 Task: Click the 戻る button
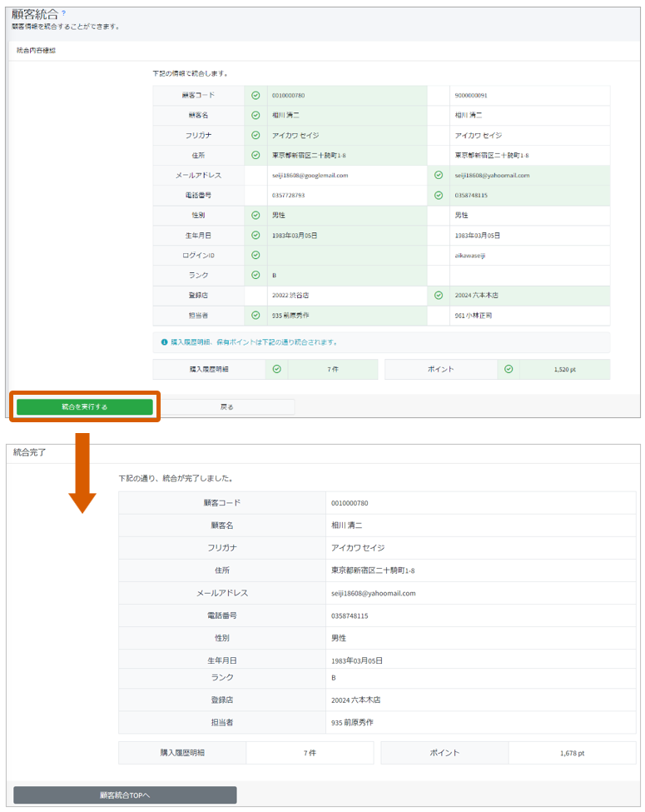(226, 407)
